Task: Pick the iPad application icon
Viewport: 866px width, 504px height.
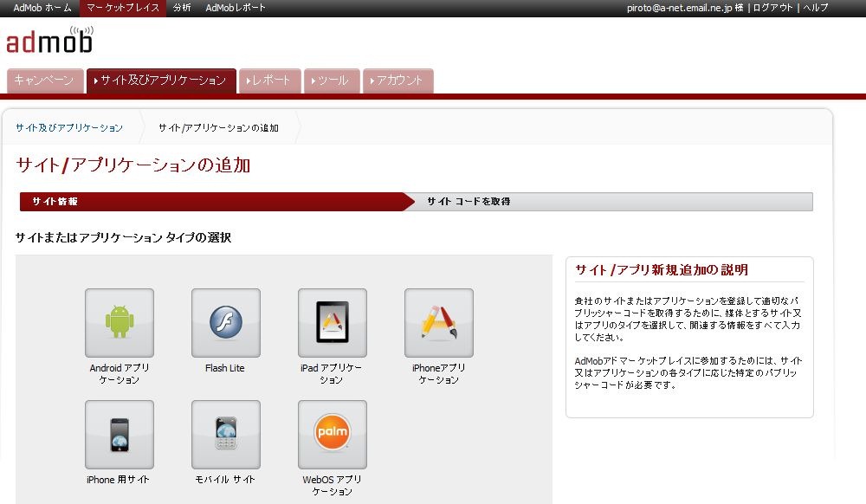Action: point(333,322)
